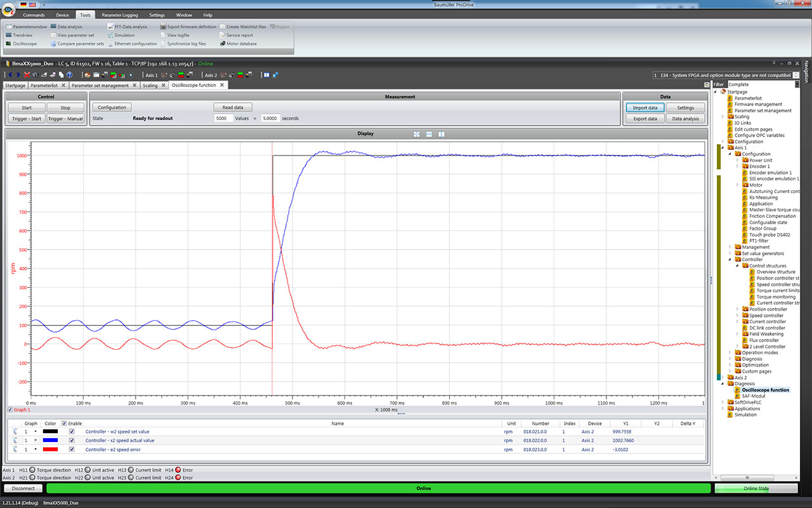This screenshot has height=508, width=812.
Task: Click Read data button
Action: coord(233,107)
